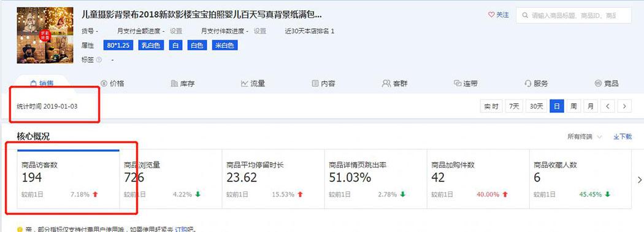This screenshot has height=232, width=644.
Task: Switch to the 销售 tab
Action: [42, 83]
